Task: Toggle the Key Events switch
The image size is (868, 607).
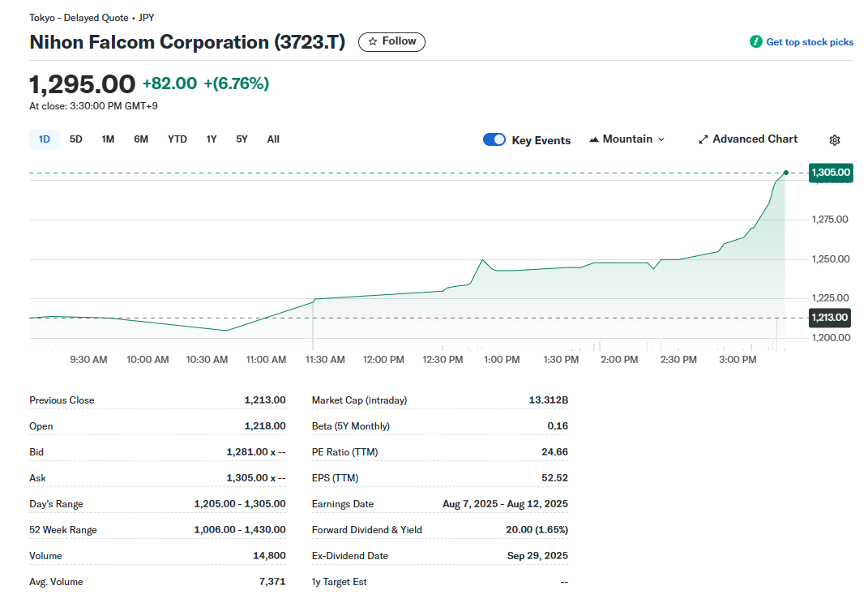Action: (494, 139)
